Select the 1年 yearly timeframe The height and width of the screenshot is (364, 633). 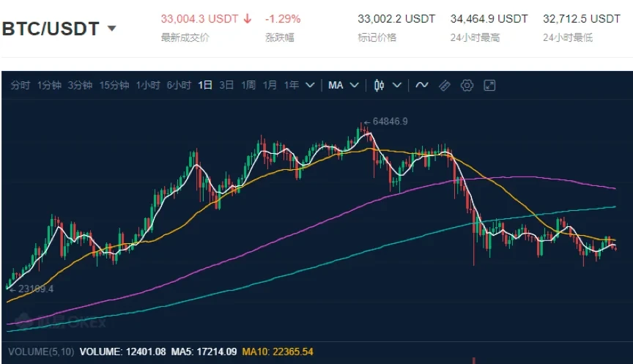coord(292,86)
